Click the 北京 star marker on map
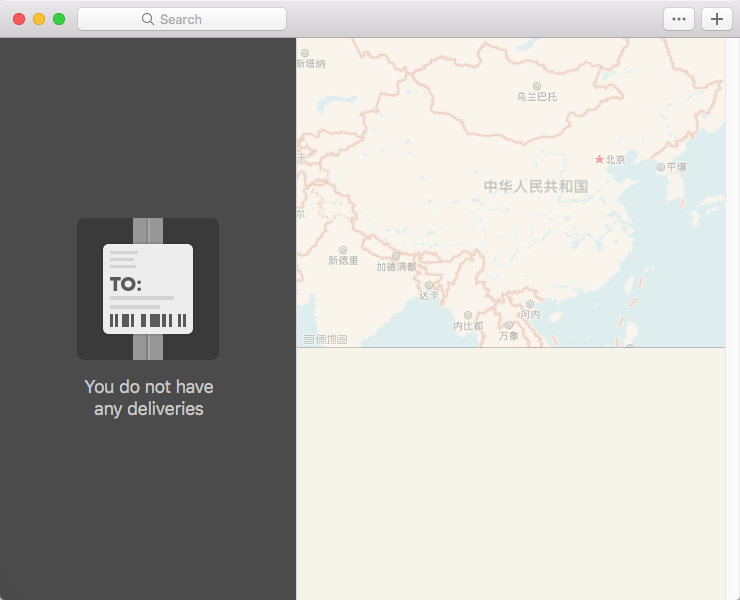Screen dimensions: 740x600 pos(599,159)
